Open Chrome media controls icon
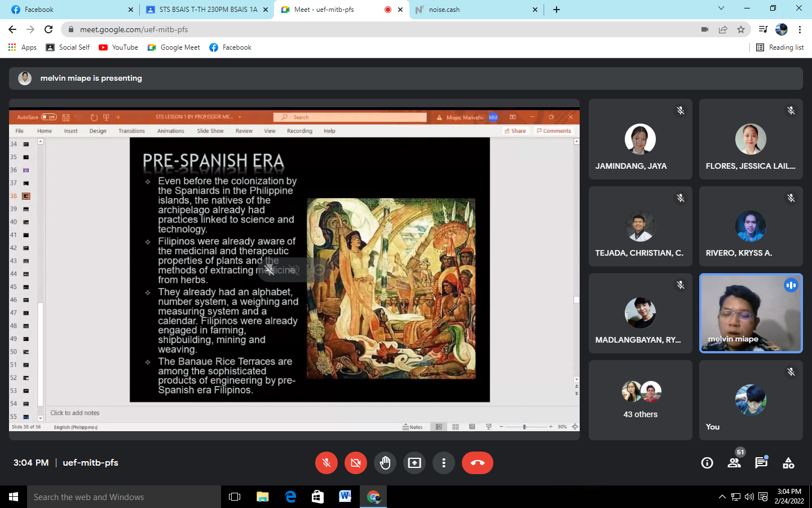812x508 pixels. pos(763,29)
